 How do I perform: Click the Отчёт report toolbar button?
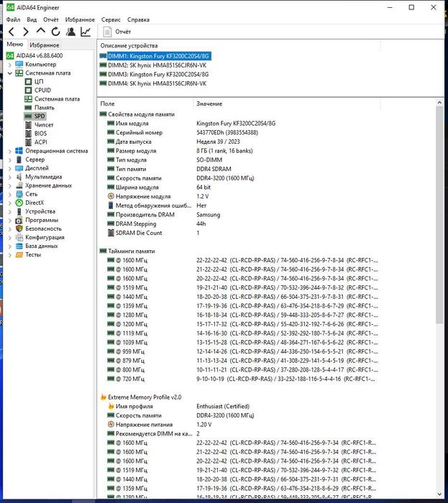(x=116, y=32)
